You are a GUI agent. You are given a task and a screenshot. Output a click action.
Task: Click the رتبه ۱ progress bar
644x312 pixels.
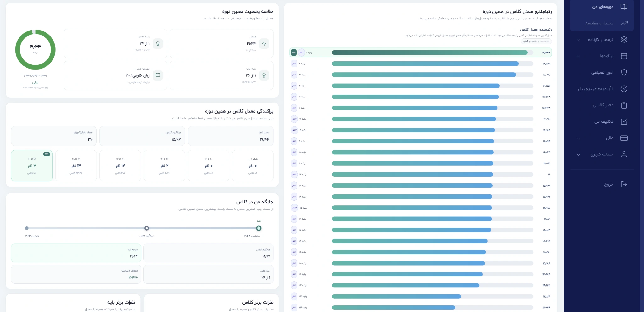point(432,53)
